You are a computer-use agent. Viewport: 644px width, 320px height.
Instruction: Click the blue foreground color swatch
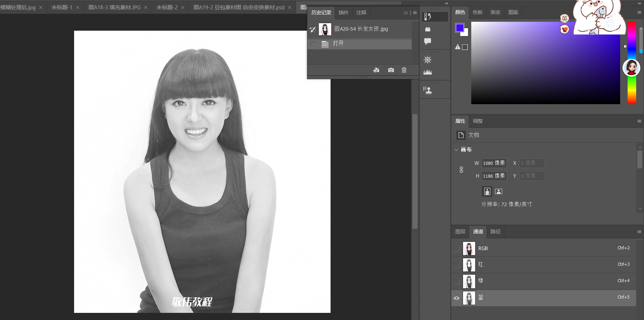pos(459,28)
